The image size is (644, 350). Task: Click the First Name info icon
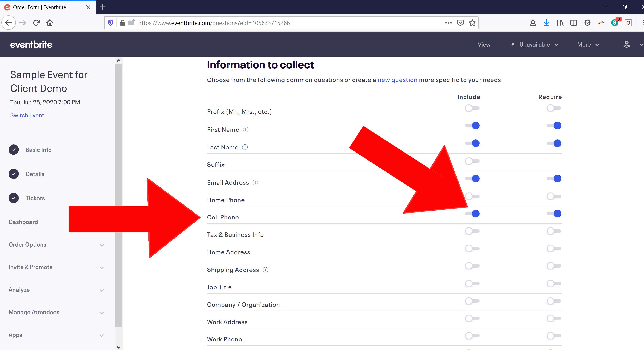[246, 130]
